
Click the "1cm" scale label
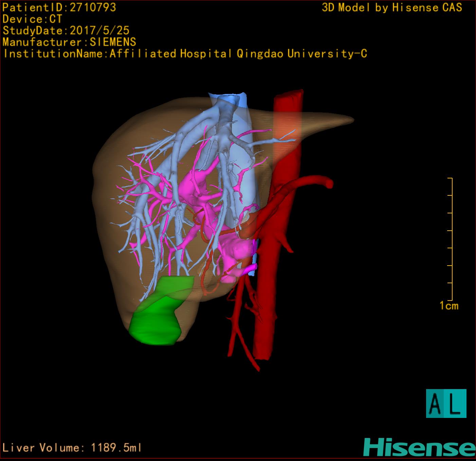point(449,306)
